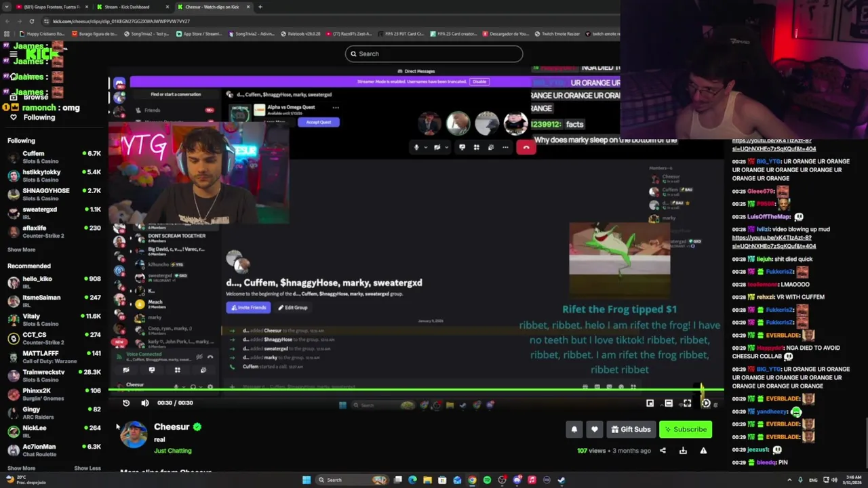Viewport: 868px width, 488px height.
Task: Open the tab search dropdown arrow
Action: click(x=7, y=7)
